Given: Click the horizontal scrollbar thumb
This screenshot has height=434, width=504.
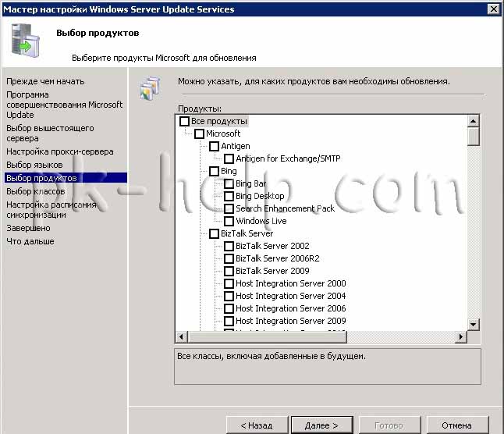Looking at the screenshot, I should [x=267, y=336].
